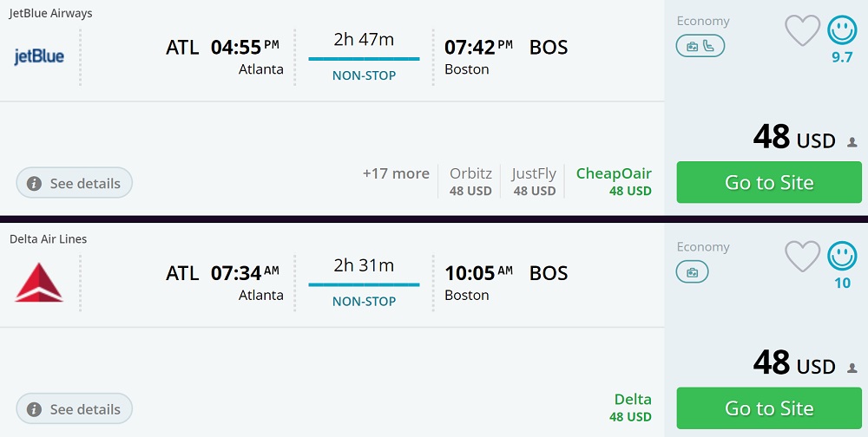Image resolution: width=868 pixels, height=437 pixels.
Task: Click the JetBlue 2h 47m non-stop duration bar
Action: [364, 58]
